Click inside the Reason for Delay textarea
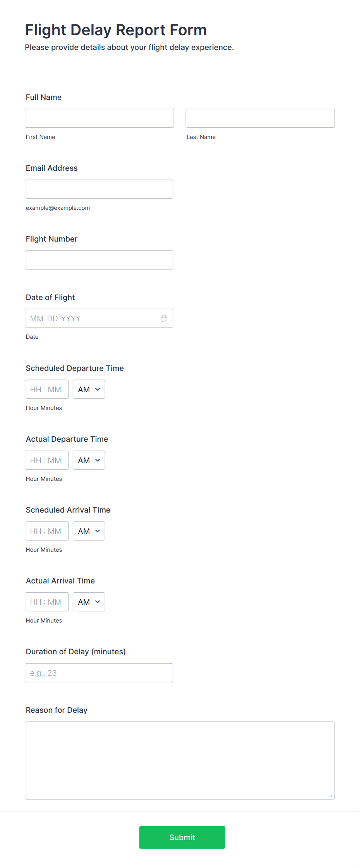Viewport: 360px width, 868px height. click(x=180, y=760)
